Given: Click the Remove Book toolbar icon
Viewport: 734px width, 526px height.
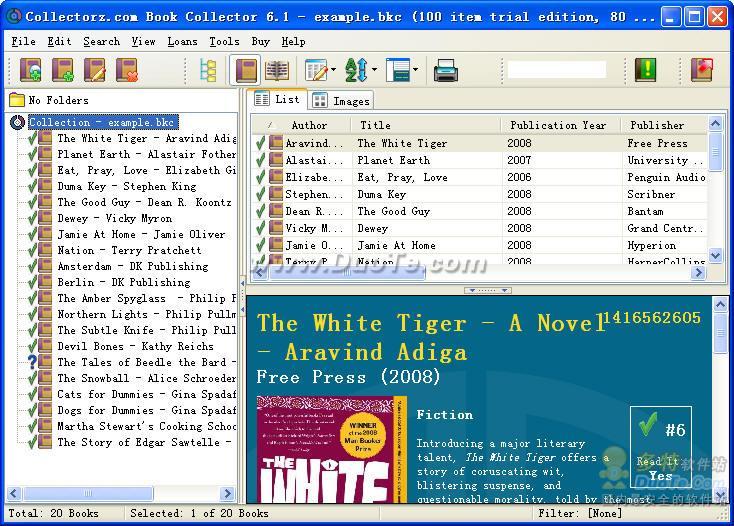Looking at the screenshot, I should pos(126,70).
